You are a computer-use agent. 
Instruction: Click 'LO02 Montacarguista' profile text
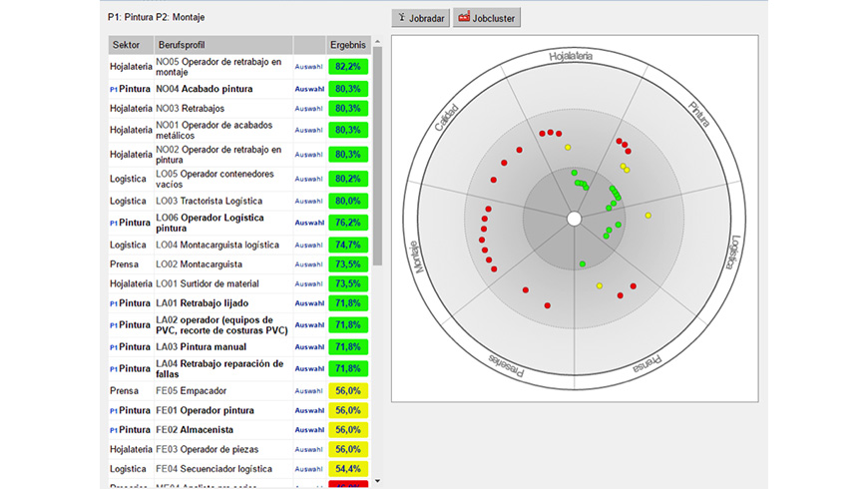point(199,264)
